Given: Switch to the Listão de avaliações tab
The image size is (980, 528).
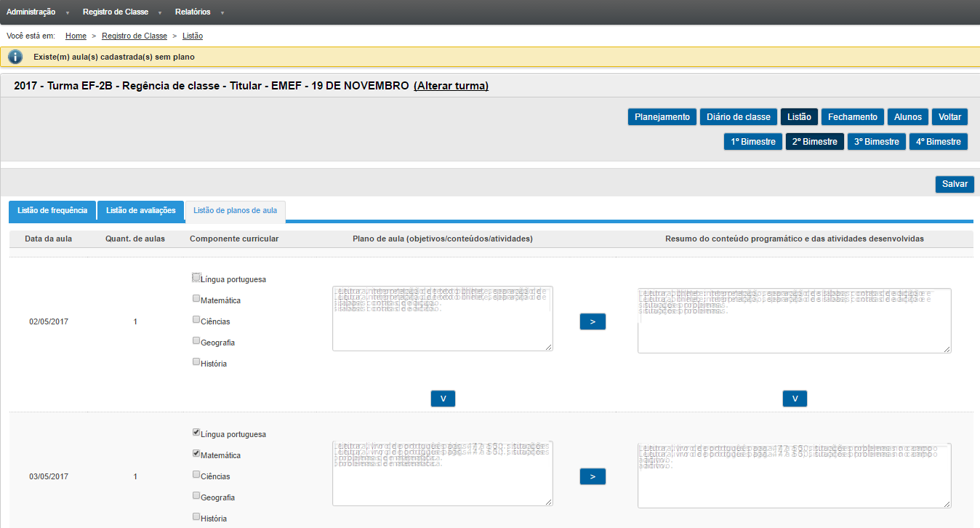Looking at the screenshot, I should [140, 211].
